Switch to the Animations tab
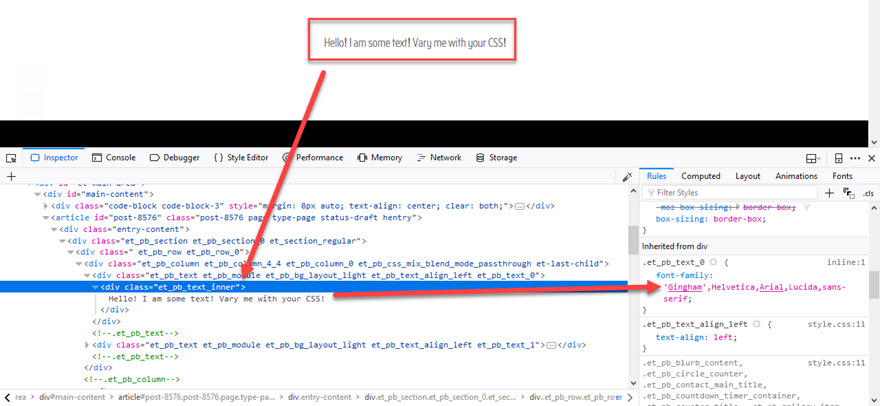Viewport: 880px width, 406px height. 796,176
